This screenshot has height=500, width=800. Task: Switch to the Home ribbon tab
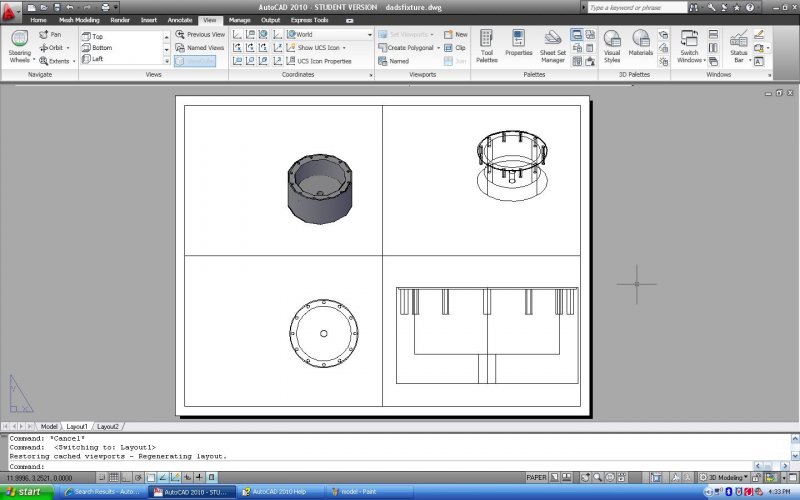38,19
